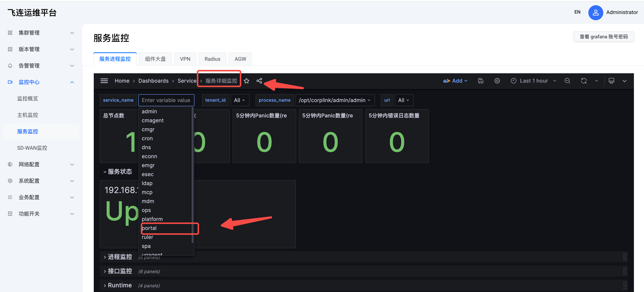Click 查看 grafana 账号密码 button
The height and width of the screenshot is (292, 644).
pyautogui.click(x=603, y=37)
